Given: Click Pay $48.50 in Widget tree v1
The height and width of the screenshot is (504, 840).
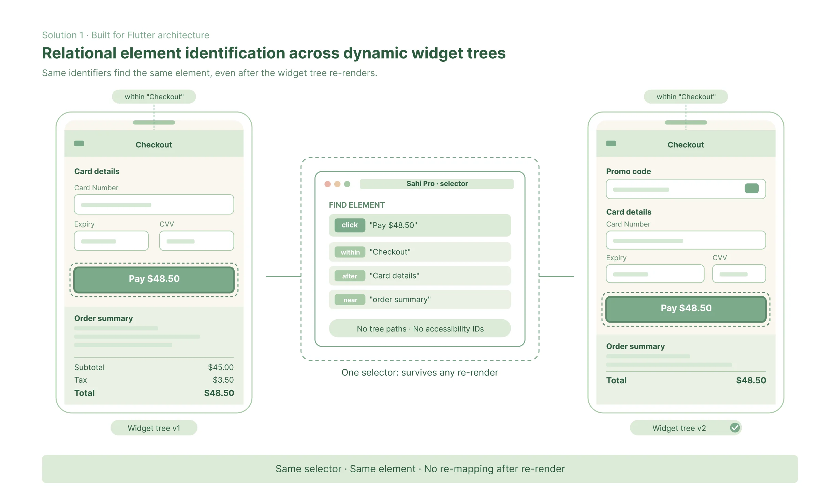Looking at the screenshot, I should click(154, 279).
